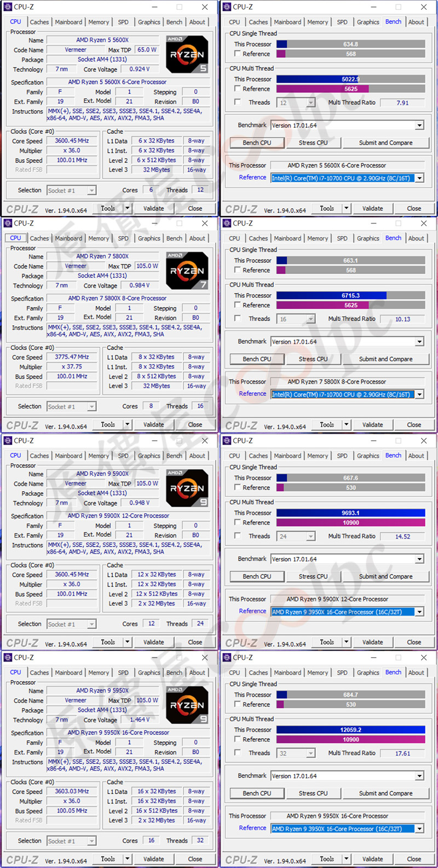
Task: Click CPU-Z title icon of Ryzen 9 5900X CPU window
Action: pyautogui.click(x=8, y=441)
